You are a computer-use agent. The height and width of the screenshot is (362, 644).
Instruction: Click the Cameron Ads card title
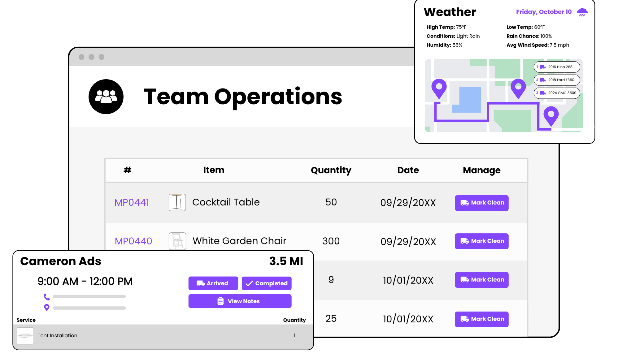[61, 261]
